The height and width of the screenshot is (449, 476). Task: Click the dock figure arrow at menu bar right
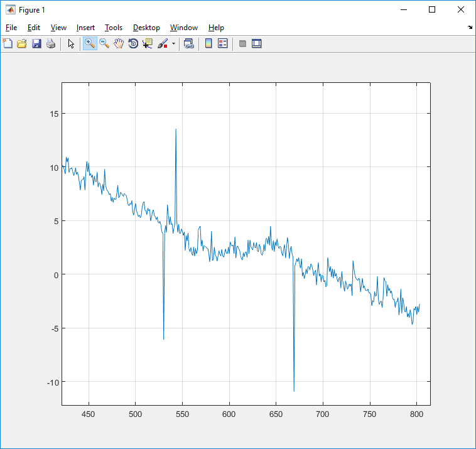pyautogui.click(x=470, y=28)
